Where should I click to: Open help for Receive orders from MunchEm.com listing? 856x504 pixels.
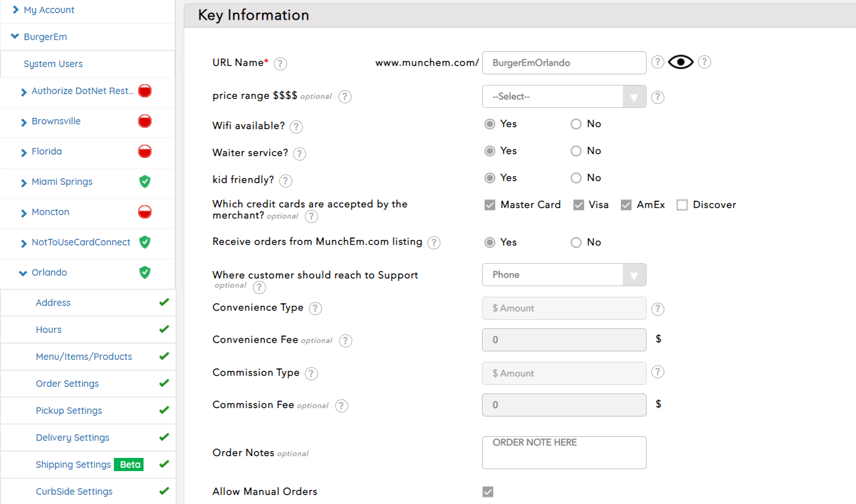pos(434,243)
